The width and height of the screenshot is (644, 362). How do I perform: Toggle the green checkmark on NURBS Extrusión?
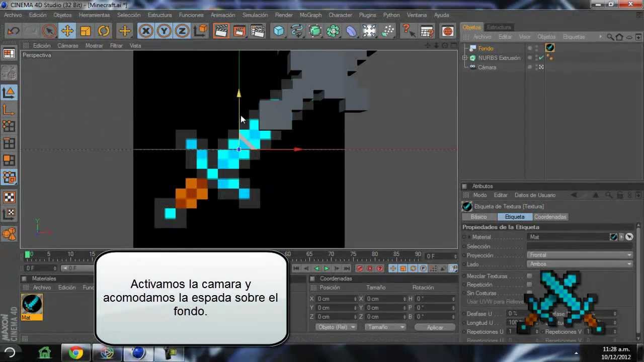(541, 58)
